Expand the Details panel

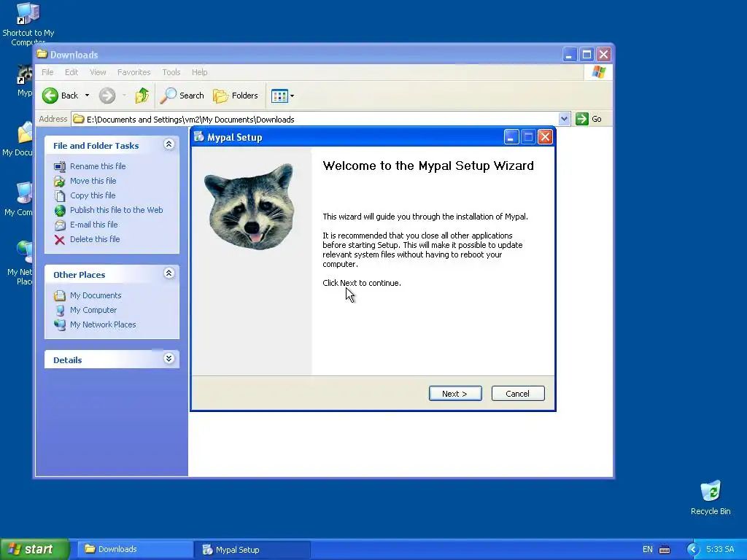point(169,359)
